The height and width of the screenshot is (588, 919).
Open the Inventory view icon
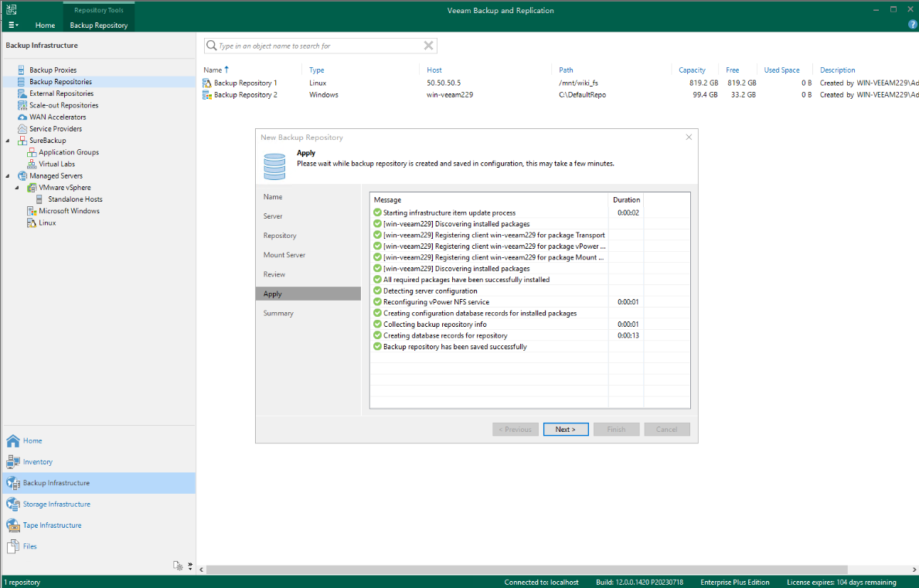[12, 462]
